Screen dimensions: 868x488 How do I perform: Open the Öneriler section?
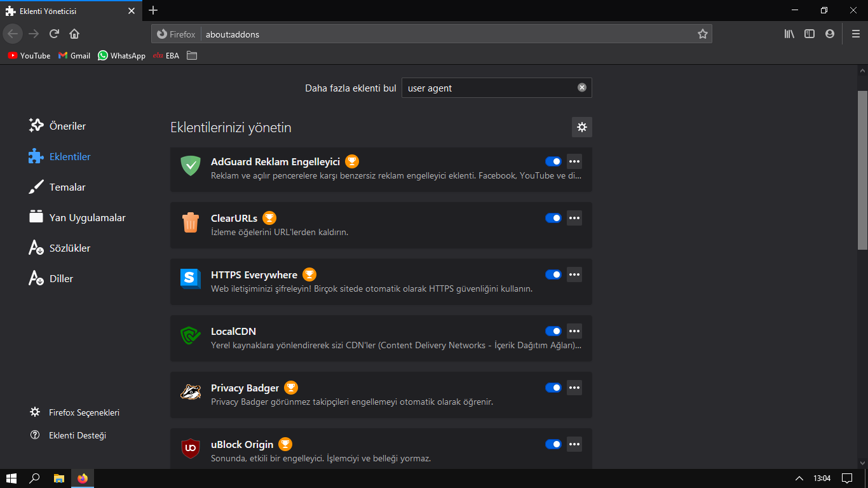pos(67,126)
